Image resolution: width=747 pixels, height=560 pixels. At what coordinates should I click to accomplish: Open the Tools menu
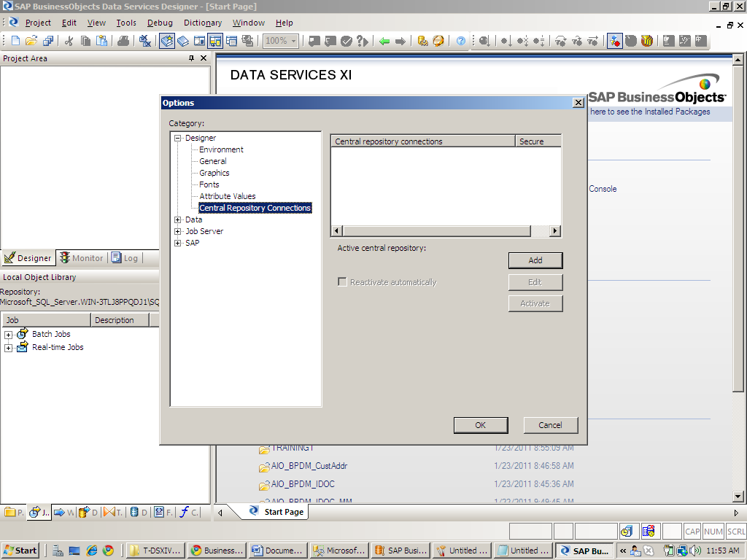click(126, 23)
